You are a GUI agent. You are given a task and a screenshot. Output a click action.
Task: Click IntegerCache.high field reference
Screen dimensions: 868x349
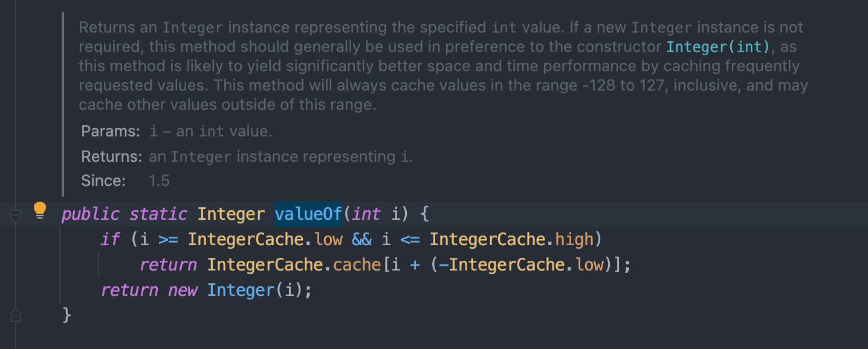[511, 240]
